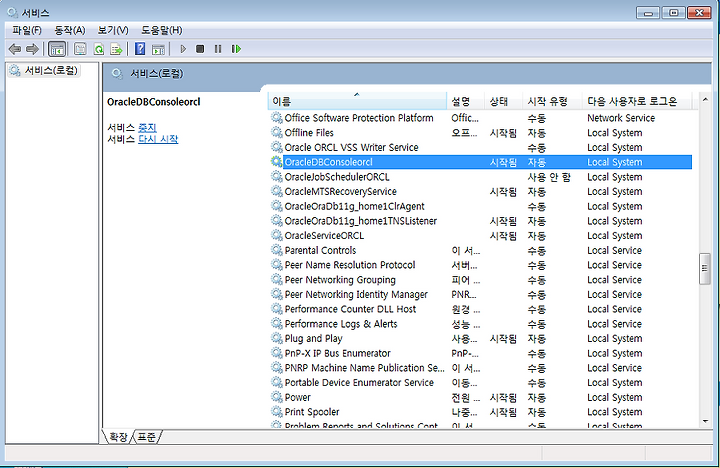Click the Export List toolbar icon
720x468 pixels.
(116, 49)
